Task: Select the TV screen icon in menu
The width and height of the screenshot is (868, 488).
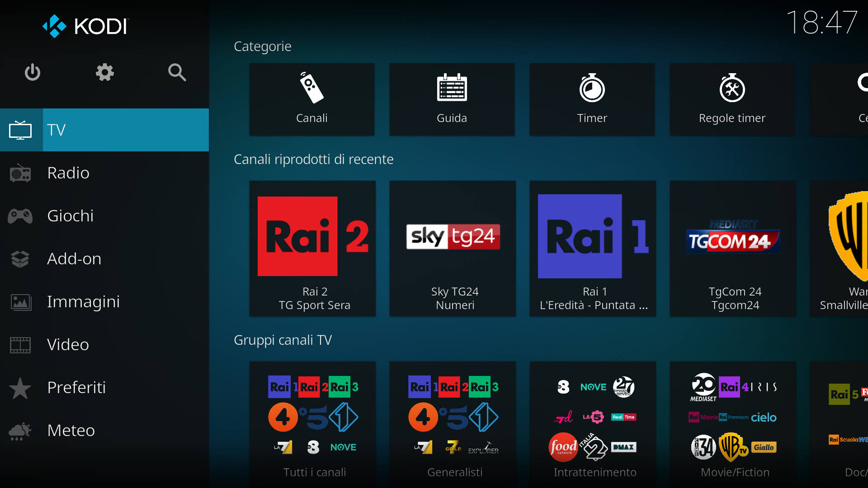Action: point(20,130)
